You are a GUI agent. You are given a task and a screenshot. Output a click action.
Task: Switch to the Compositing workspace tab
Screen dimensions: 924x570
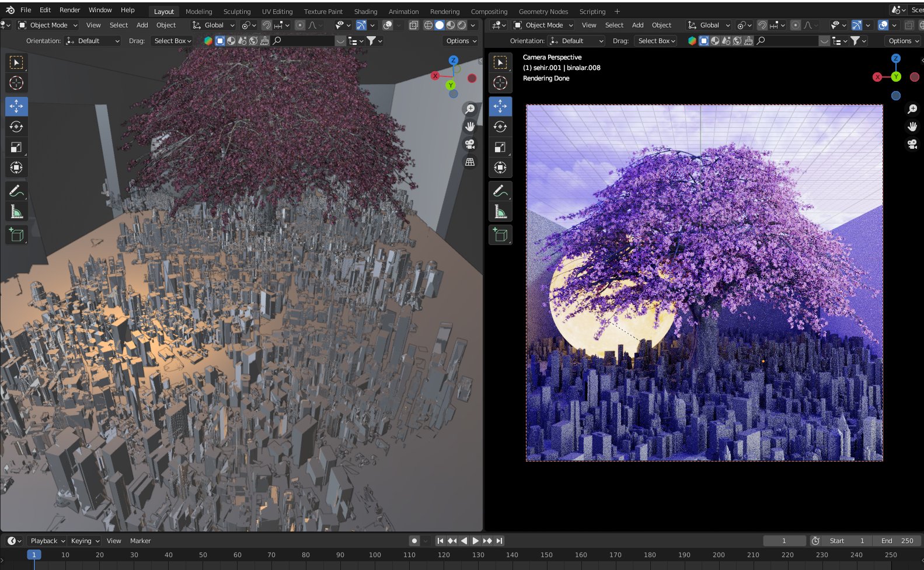click(x=489, y=12)
